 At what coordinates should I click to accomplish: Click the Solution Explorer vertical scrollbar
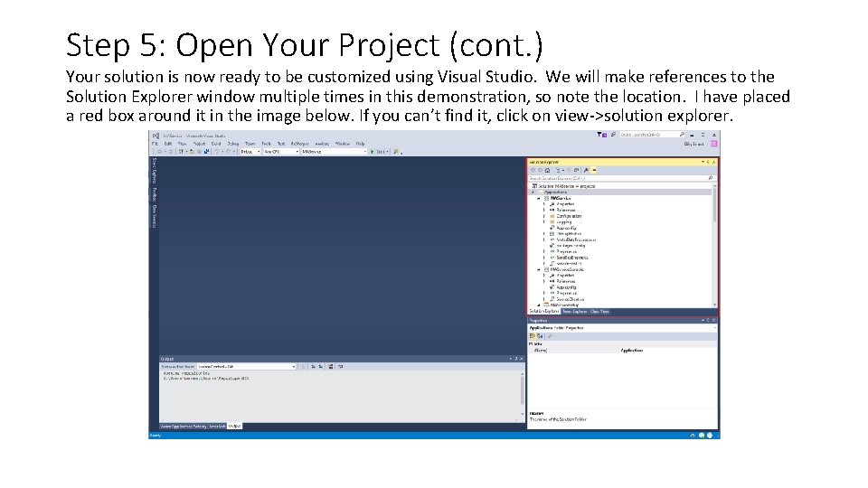click(x=714, y=246)
